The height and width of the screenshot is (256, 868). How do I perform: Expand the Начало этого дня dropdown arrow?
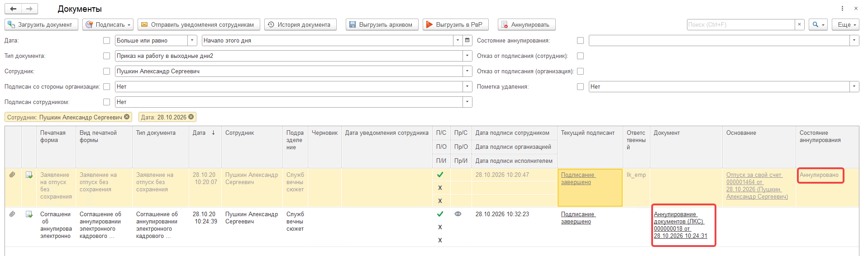458,40
